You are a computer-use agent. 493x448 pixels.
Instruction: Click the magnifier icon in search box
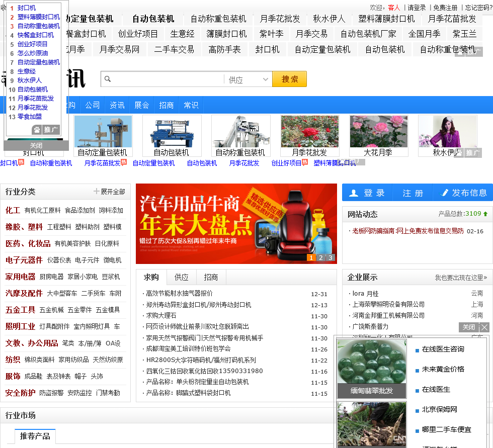(108, 79)
